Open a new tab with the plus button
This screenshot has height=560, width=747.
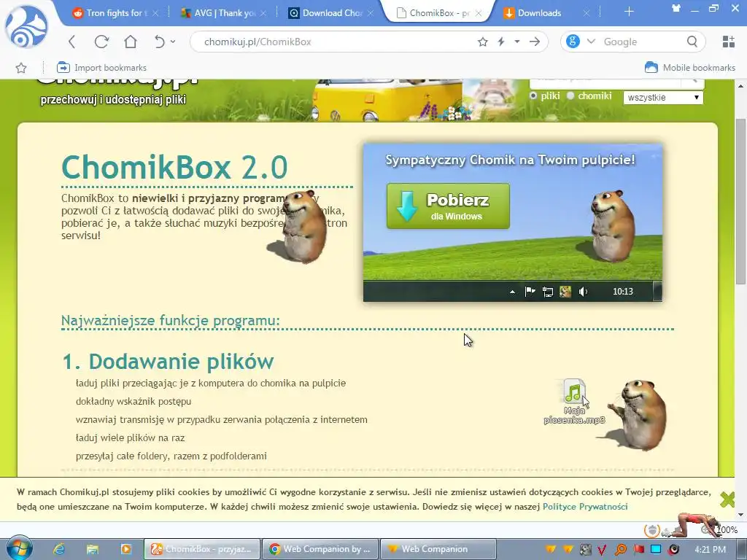tap(629, 12)
